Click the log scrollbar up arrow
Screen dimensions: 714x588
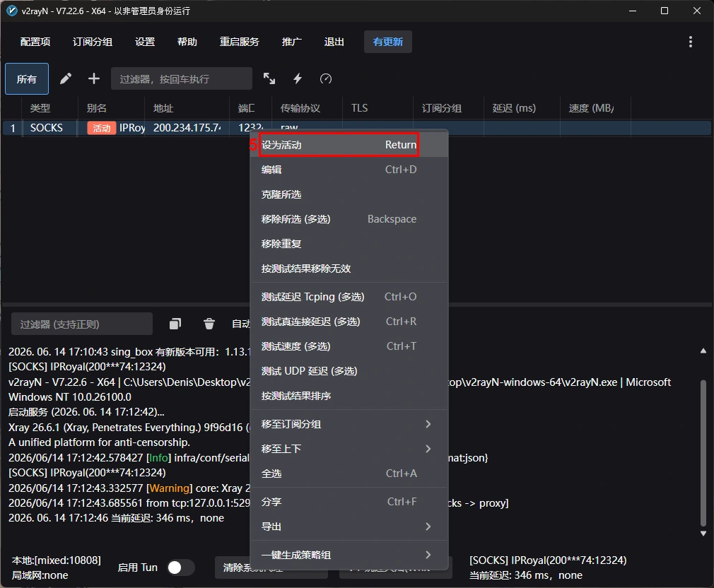click(x=703, y=351)
